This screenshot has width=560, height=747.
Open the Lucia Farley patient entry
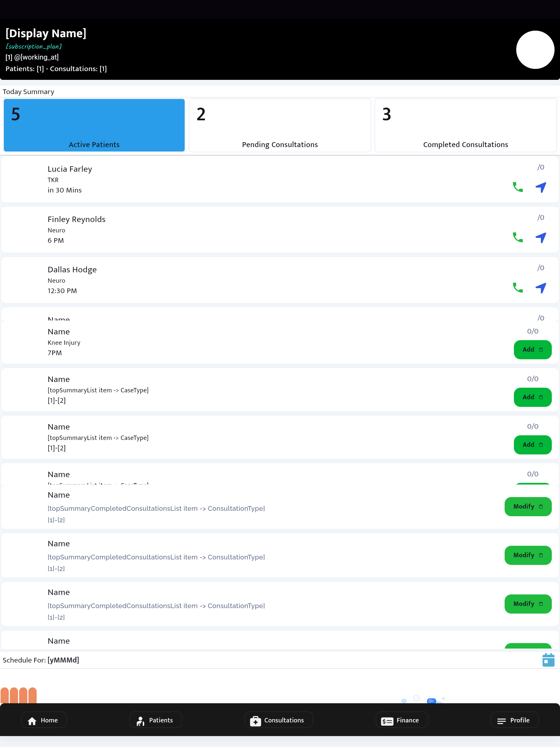[280, 179]
